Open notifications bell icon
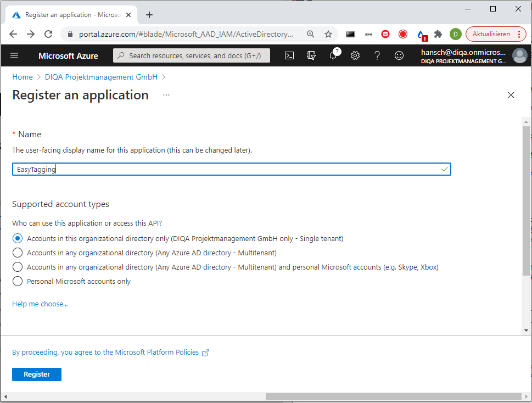The height and width of the screenshot is (403, 532). 333,55
